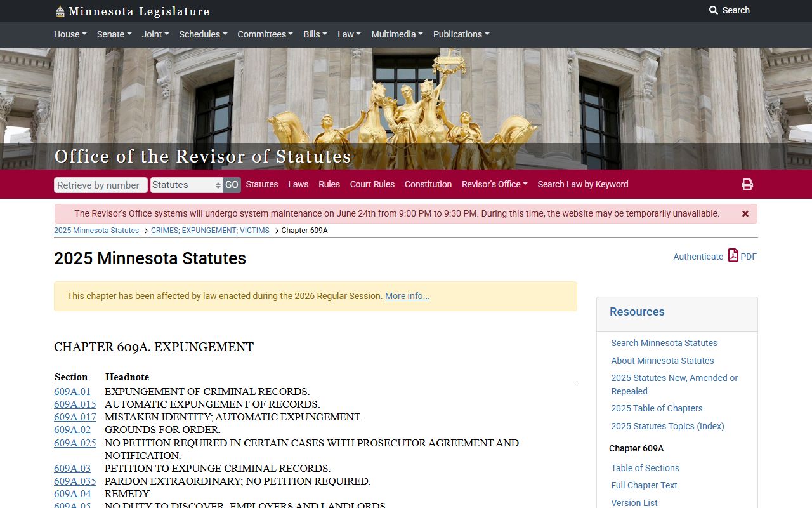Viewport: 812px width, 508px height.
Task: Open section 609A.02
Action: 72,430
